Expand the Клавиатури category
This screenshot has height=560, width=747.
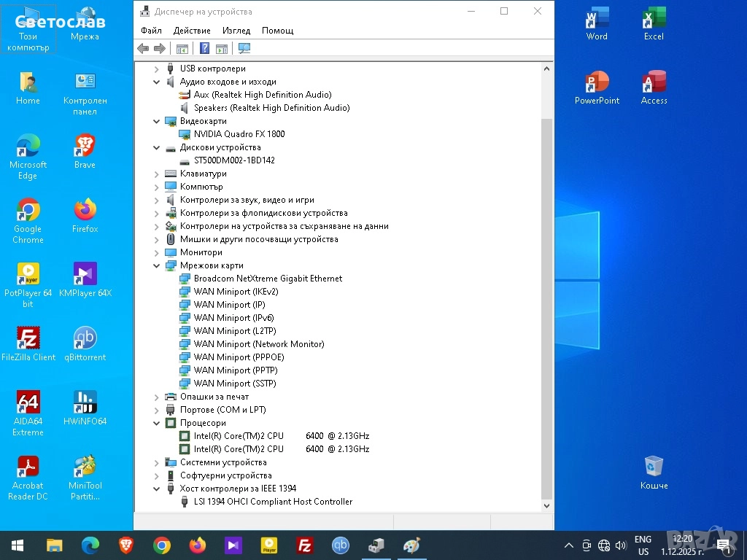pos(157,174)
